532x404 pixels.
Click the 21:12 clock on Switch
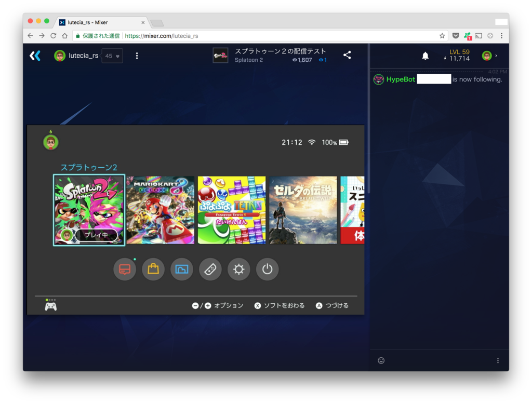tap(292, 142)
